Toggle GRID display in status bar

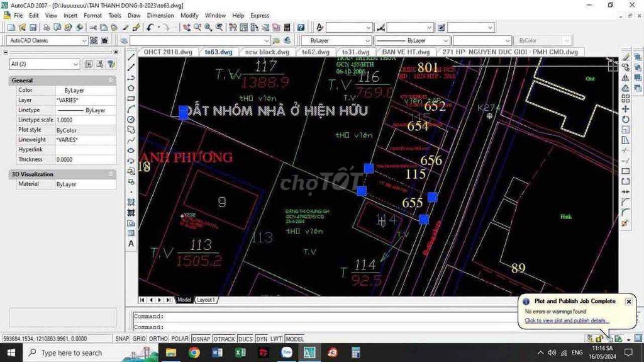pyautogui.click(x=139, y=339)
